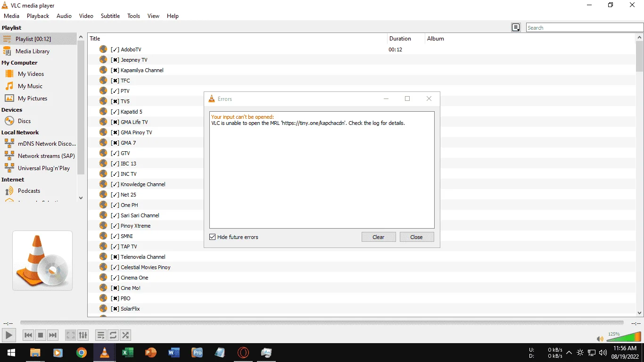
Task: Click playlist vertical scrollbar down arrow
Action: (640, 313)
